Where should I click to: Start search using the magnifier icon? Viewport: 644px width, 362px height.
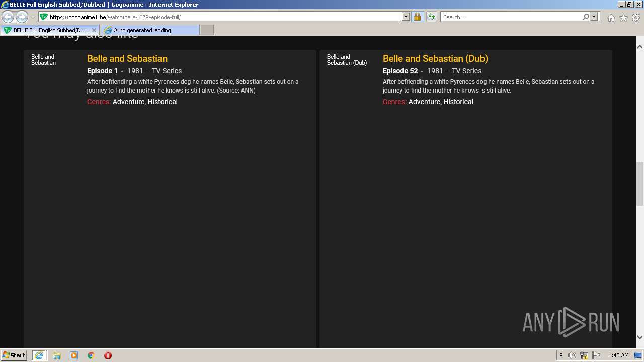click(586, 17)
